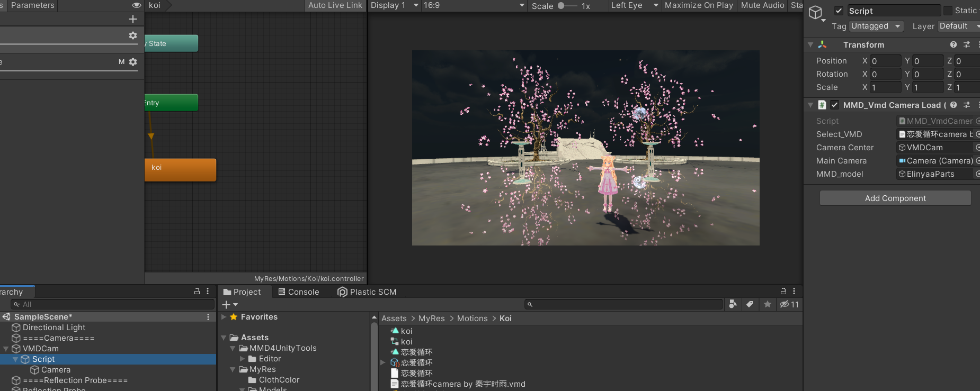This screenshot has width=980, height=391.
Task: Click the Transform component icon
Action: tap(822, 45)
